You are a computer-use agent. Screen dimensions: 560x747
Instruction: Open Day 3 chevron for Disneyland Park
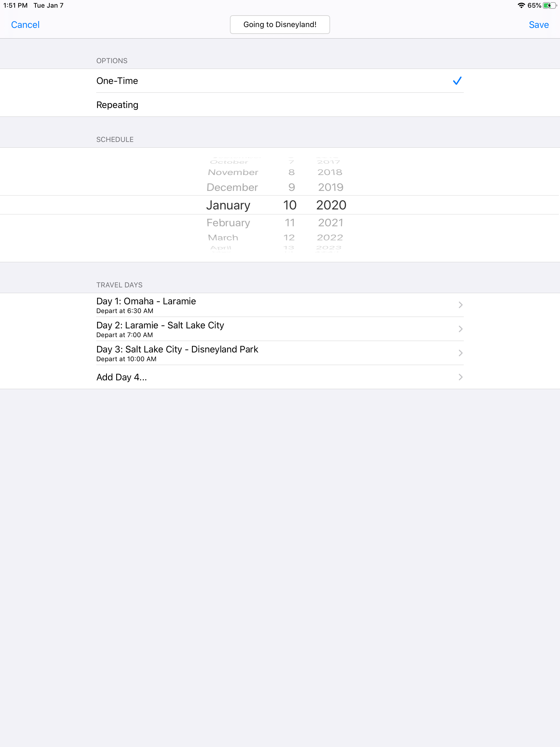click(460, 353)
